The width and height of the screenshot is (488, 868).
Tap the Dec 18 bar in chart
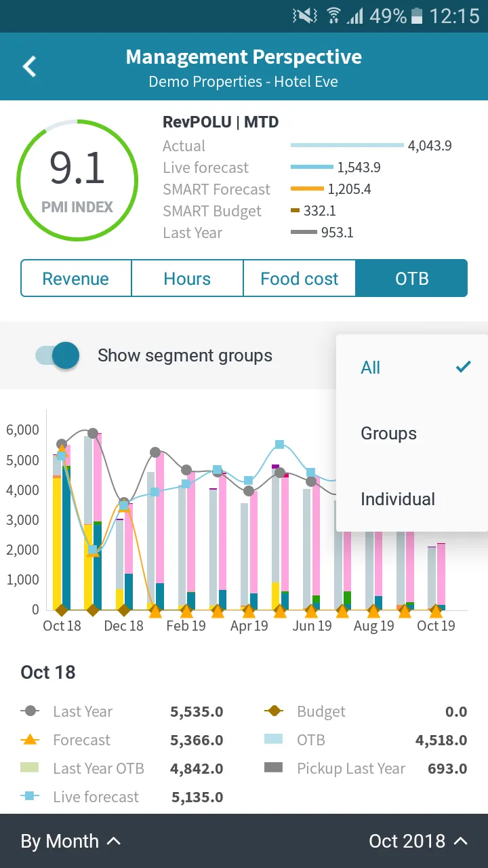[x=124, y=555]
